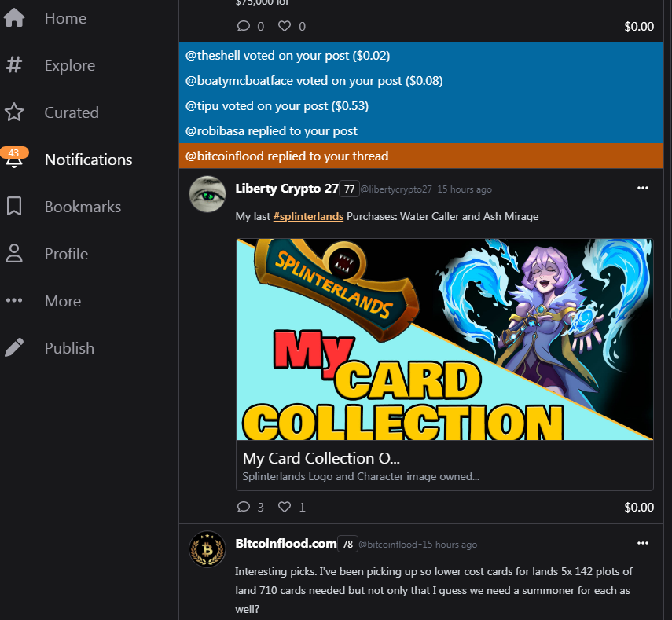Click the Curated star icon
Image resolution: width=672 pixels, height=620 pixels.
tap(14, 112)
